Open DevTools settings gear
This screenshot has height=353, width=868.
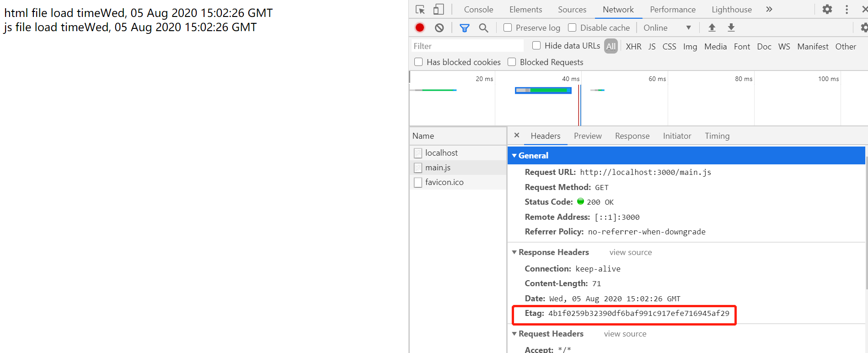tap(827, 10)
